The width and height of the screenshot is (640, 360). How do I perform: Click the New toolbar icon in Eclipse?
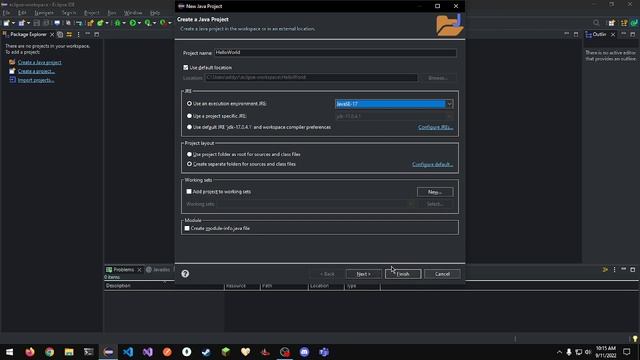[6, 23]
